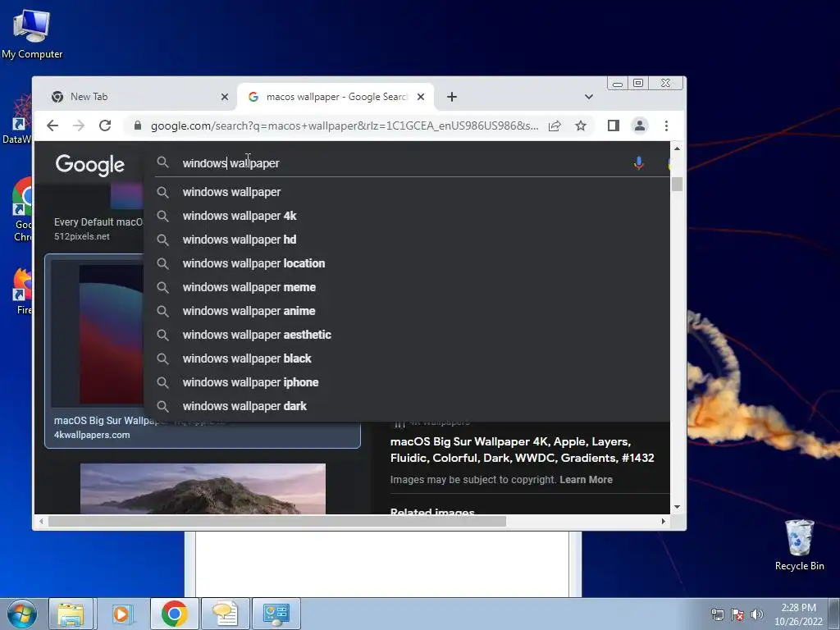Select the macos wallpaper Google Search tab

point(336,97)
